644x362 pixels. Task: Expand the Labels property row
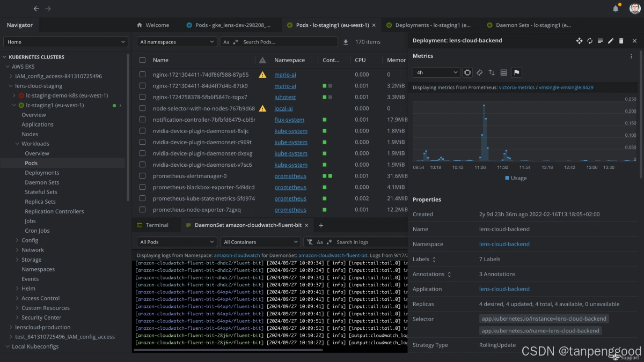click(434, 260)
